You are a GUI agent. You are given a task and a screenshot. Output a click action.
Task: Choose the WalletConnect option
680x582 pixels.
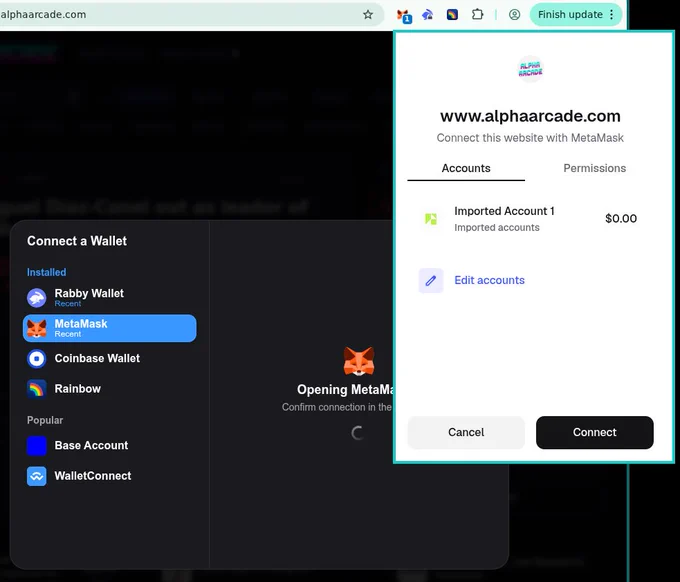point(109,476)
